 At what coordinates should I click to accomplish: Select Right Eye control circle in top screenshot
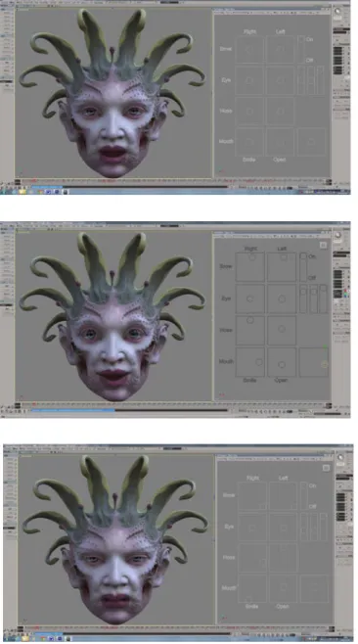click(x=249, y=80)
